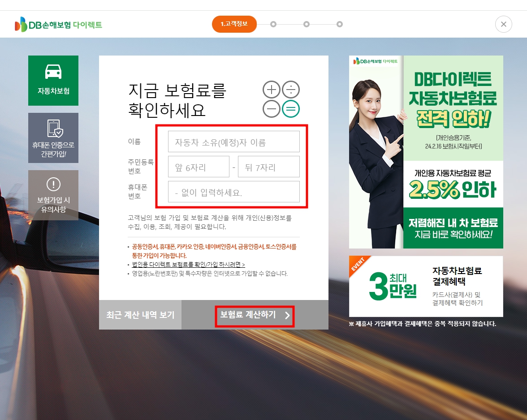Viewport: 527px width, 420px height.
Task: Click 저렴해진 내 차 보험료 green banner strip
Action: coord(453,228)
